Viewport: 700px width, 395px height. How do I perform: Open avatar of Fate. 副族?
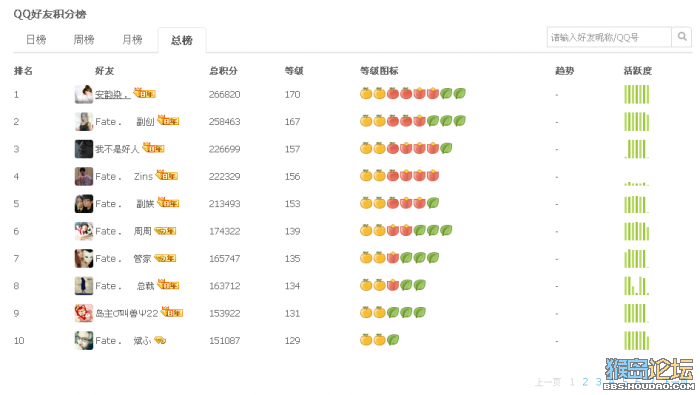point(84,204)
